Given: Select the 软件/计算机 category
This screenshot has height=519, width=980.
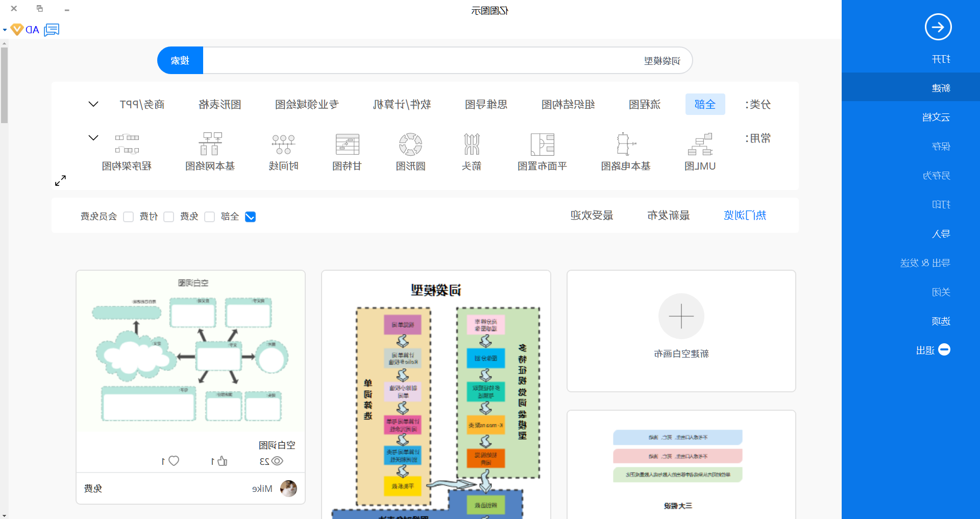Looking at the screenshot, I should point(402,104).
